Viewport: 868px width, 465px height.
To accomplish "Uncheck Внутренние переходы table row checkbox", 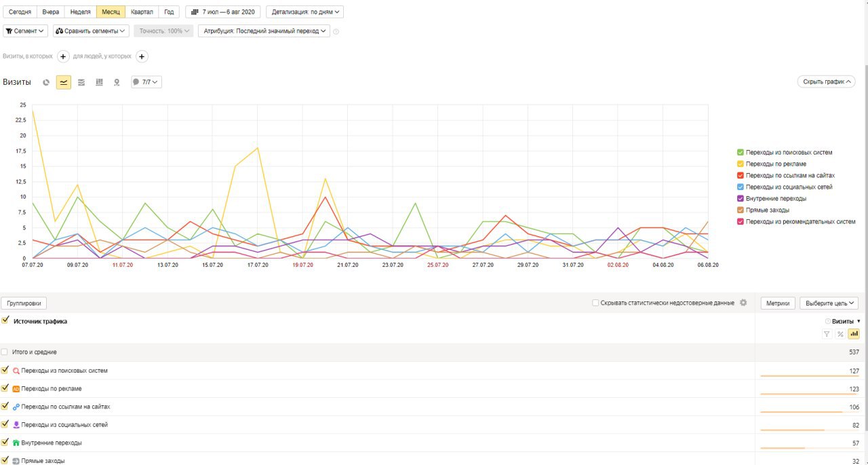I will [5, 442].
